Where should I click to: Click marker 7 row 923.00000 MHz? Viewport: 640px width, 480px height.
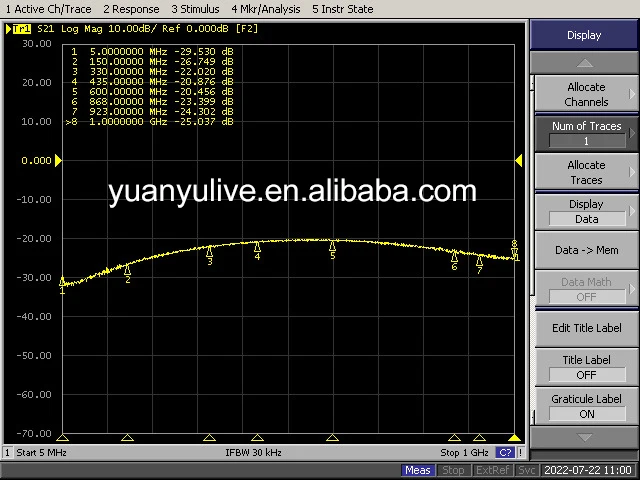coord(152,112)
